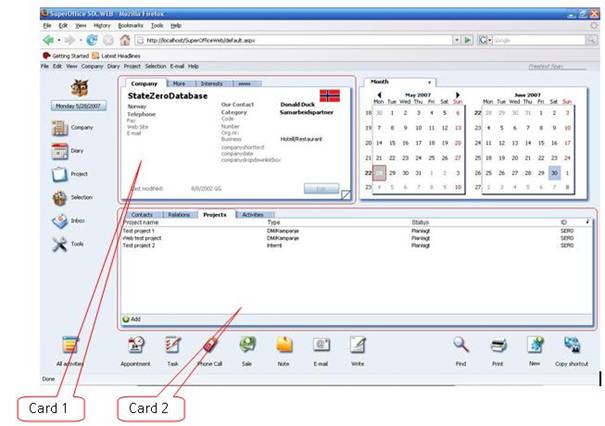Click the Firefox forward arrow
The image size is (605, 426).
(x=69, y=40)
